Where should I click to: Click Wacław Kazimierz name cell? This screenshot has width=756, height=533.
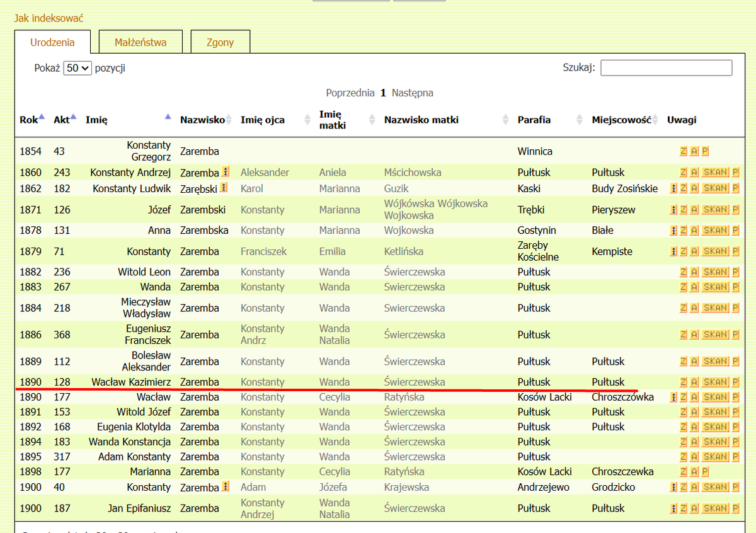(x=131, y=382)
